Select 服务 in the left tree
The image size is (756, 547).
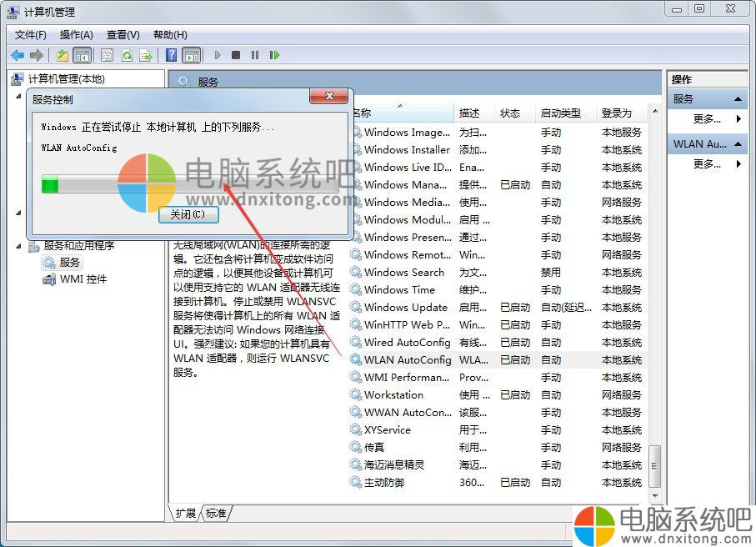pos(69,263)
